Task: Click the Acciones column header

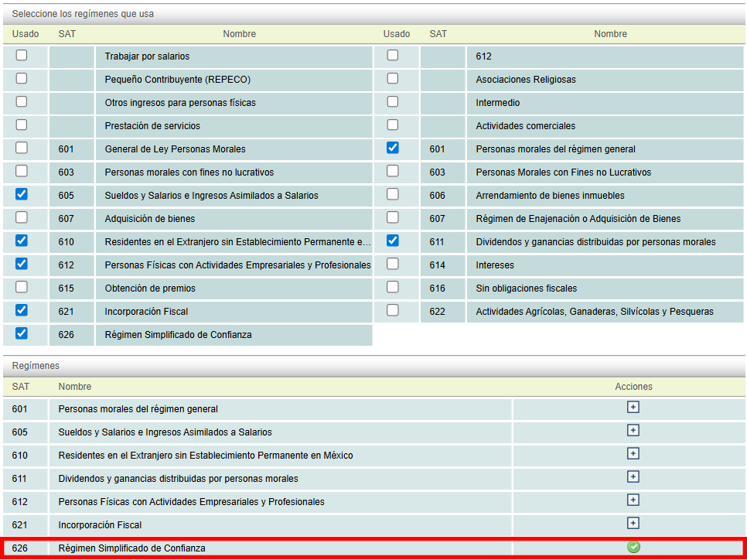Action: tap(633, 387)
